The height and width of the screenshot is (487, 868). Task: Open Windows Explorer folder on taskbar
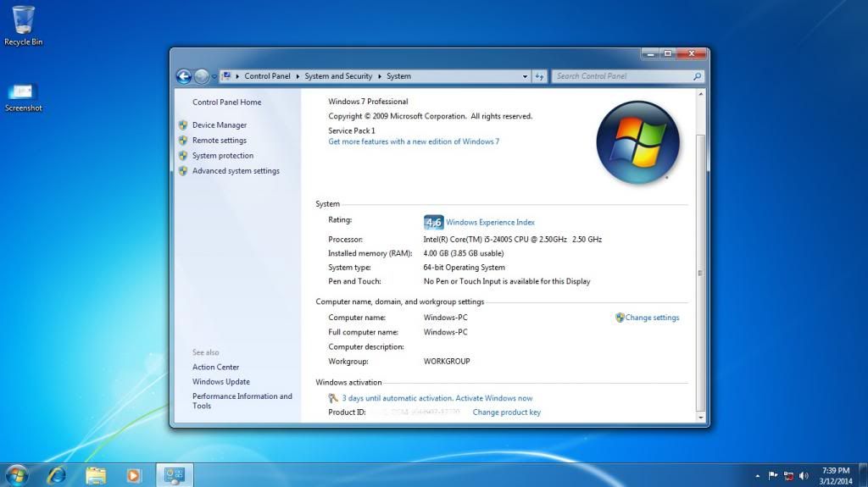click(95, 475)
